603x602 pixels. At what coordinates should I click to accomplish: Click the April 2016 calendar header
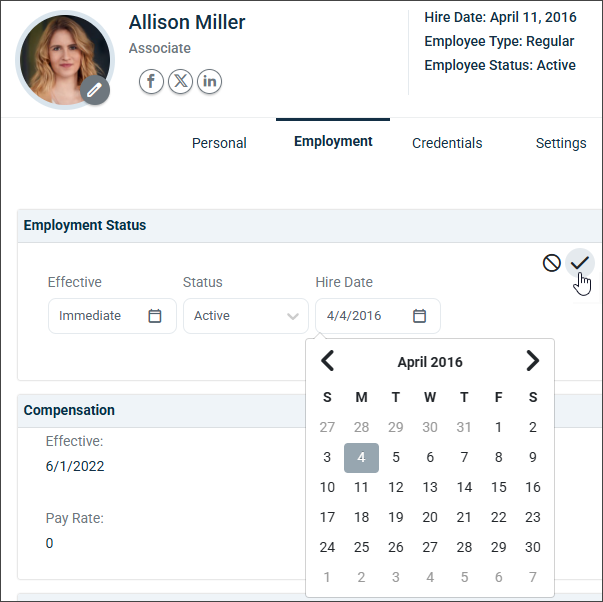point(430,362)
